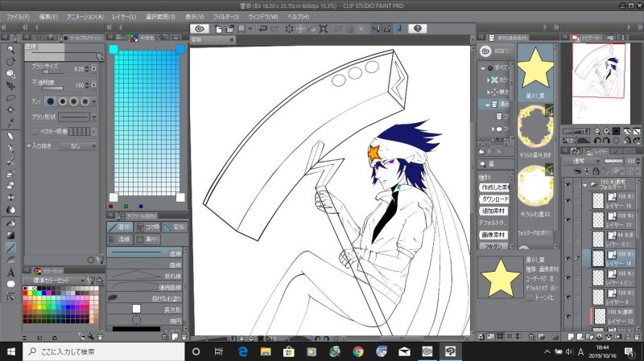Select the Zoom magnifier tool
Viewport: 644px width, 361px height.
10,50
